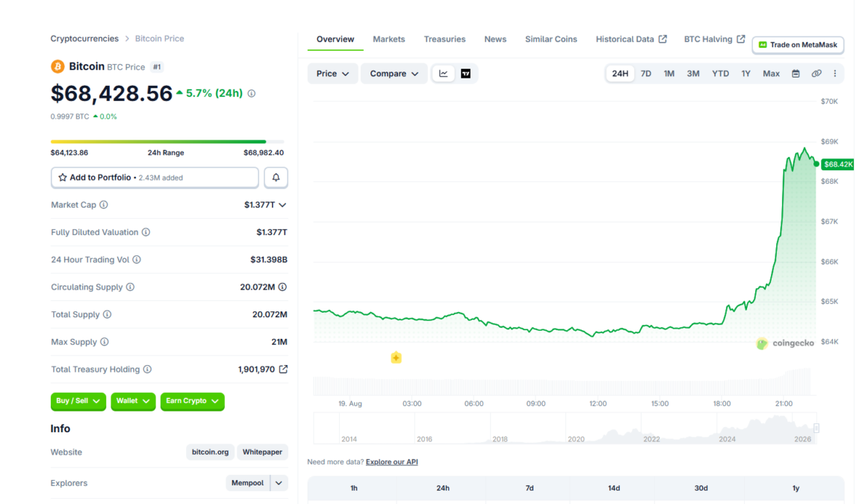The image size is (862, 504).
Task: Click the right handle of historical range navigator
Action: pos(816,428)
